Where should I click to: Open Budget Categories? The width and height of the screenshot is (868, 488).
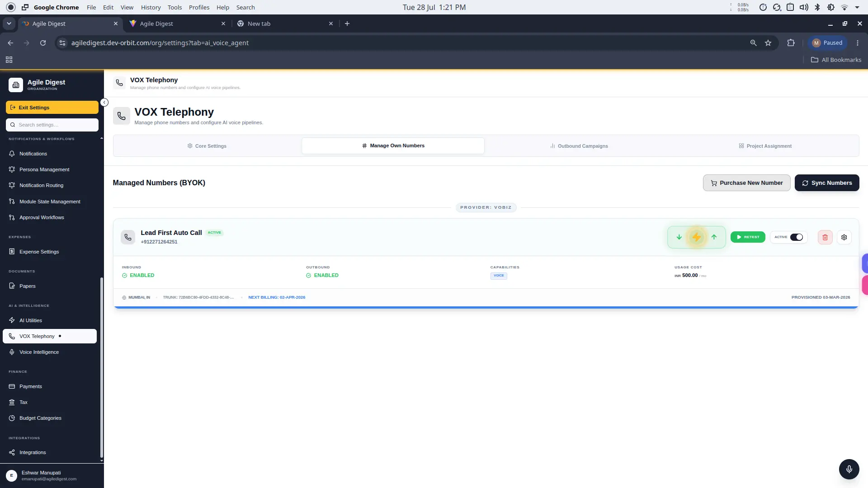point(50,418)
